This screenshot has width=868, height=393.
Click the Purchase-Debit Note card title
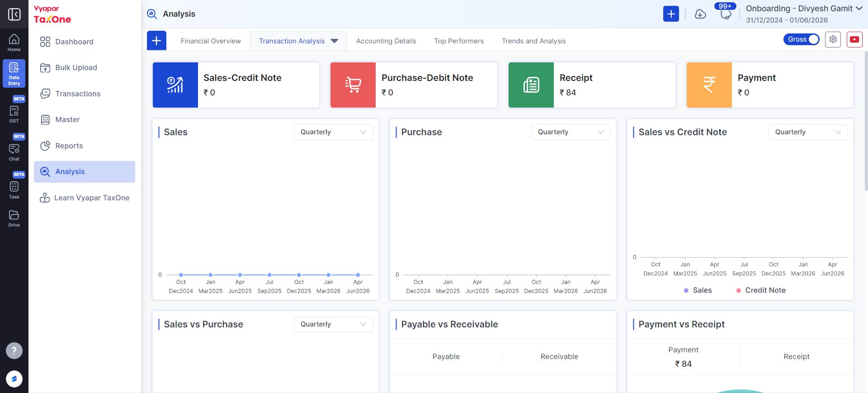[x=427, y=78]
